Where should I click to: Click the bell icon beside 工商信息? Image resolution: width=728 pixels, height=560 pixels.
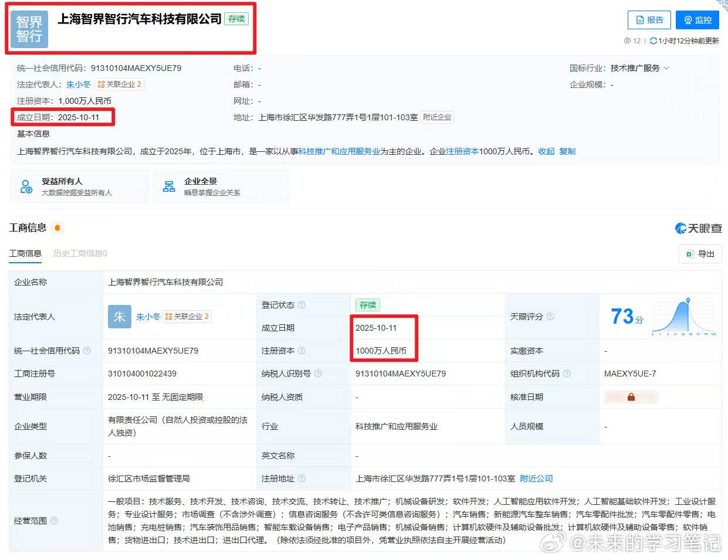57,228
